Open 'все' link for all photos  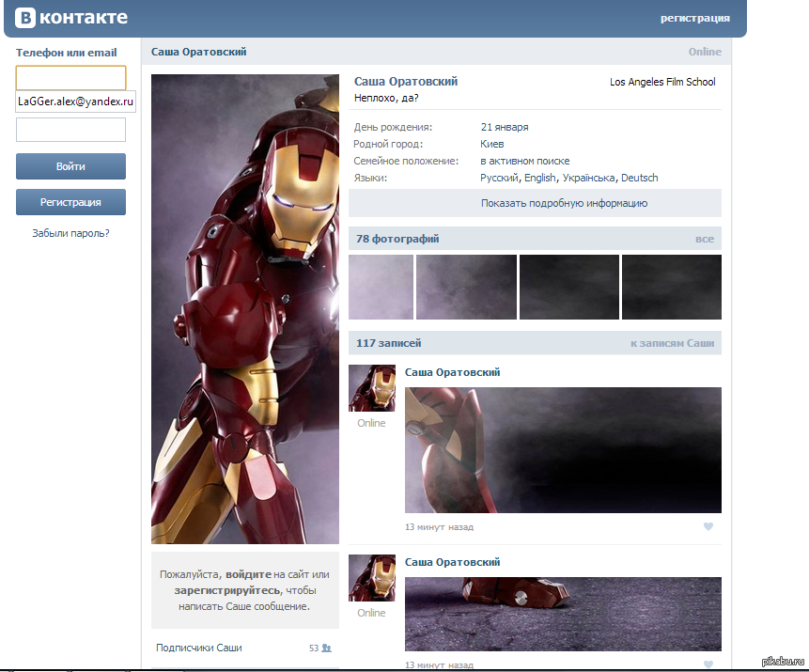[x=704, y=239]
